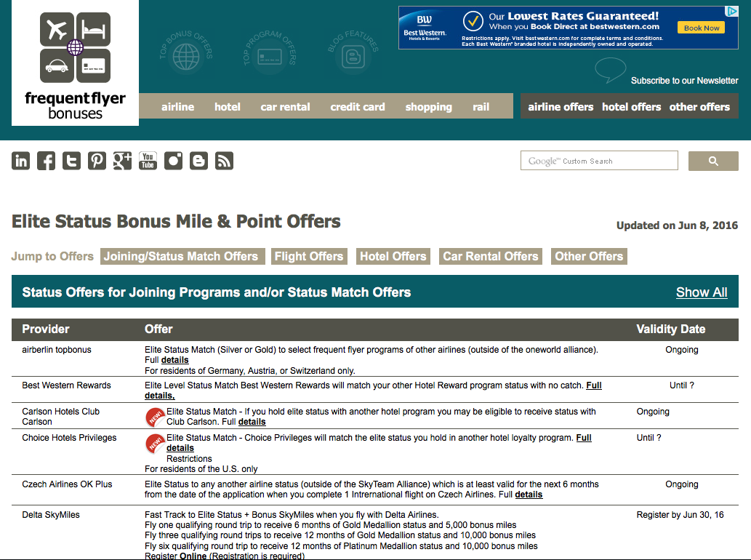The image size is (751, 560).
Task: Open the car rental menu item
Action: pos(286,107)
